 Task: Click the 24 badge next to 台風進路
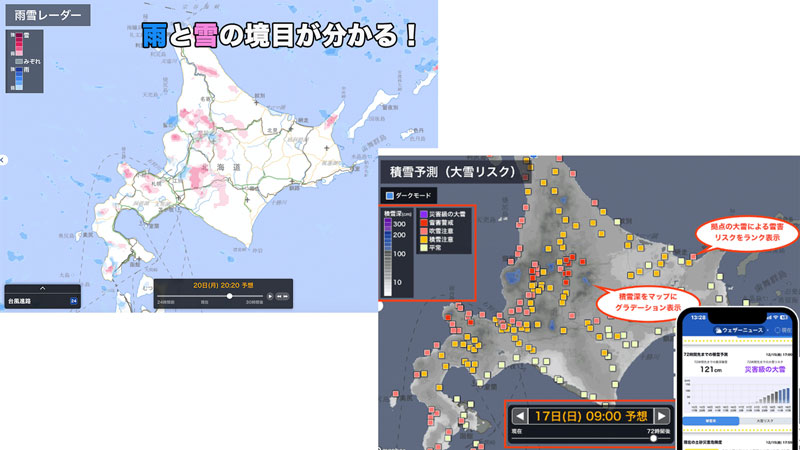click(x=73, y=300)
